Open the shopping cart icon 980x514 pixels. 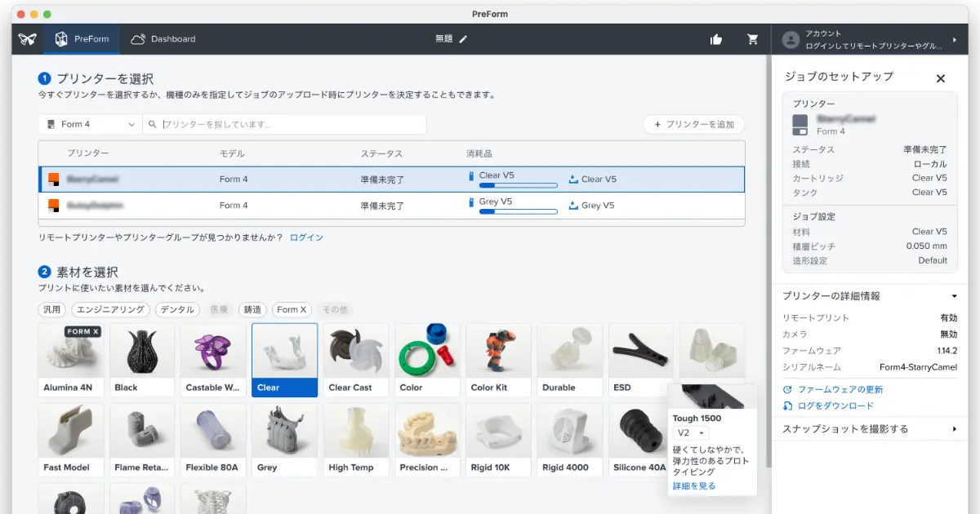[753, 39]
